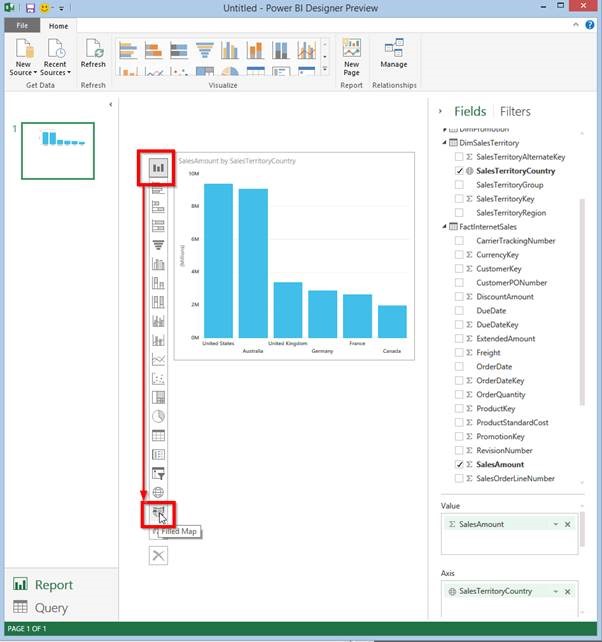Image resolution: width=602 pixels, height=642 pixels.
Task: Switch to Query view
Action: click(x=40, y=608)
